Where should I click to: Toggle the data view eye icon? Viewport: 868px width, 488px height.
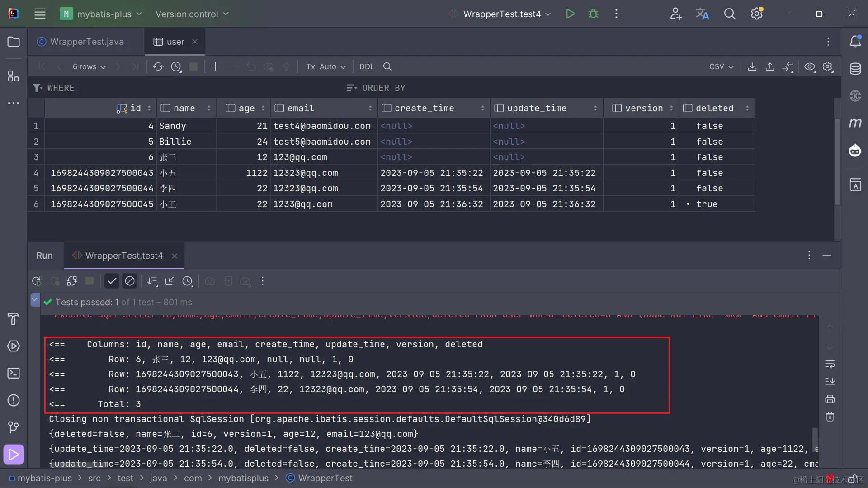click(x=810, y=67)
